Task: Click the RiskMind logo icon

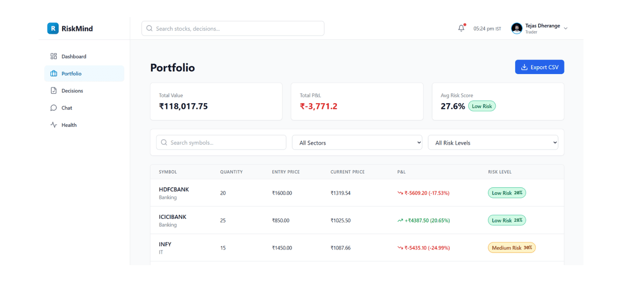Action: 53,28
